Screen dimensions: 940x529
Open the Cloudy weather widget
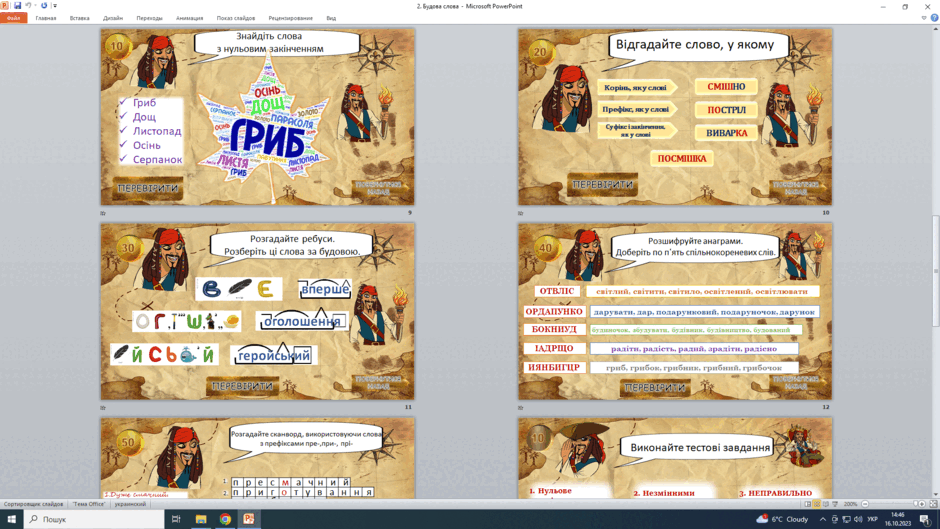coord(782,519)
